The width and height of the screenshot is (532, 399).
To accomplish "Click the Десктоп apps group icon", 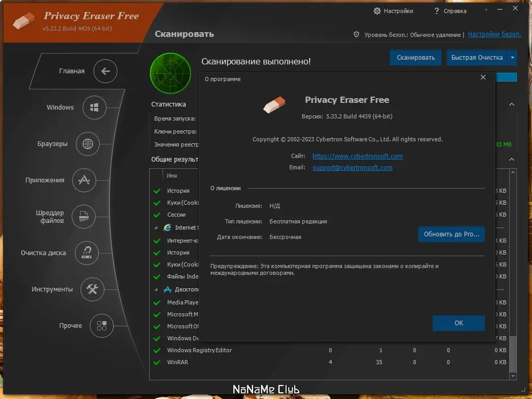I will pos(167,289).
